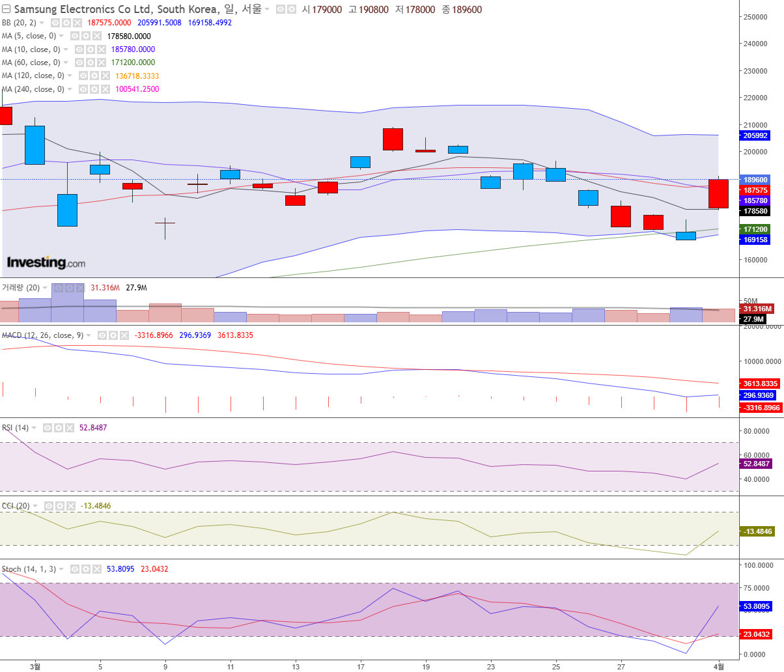Click the MACD value -3316.8966 in legend
The image size is (784, 672).
154,335
